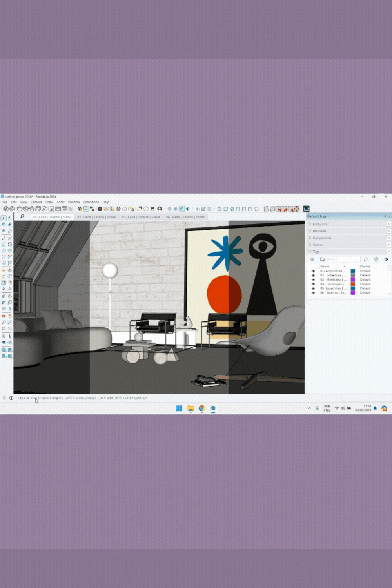Screen dimensions: 392x588
Task: Click the tag Search field
Action: click(x=343, y=259)
